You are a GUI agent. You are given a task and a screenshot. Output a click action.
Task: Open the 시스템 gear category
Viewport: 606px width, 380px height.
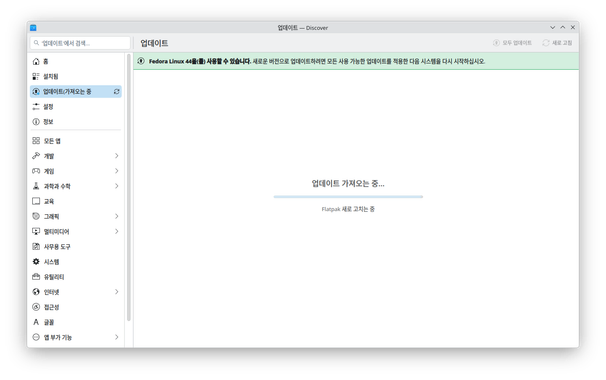76,262
